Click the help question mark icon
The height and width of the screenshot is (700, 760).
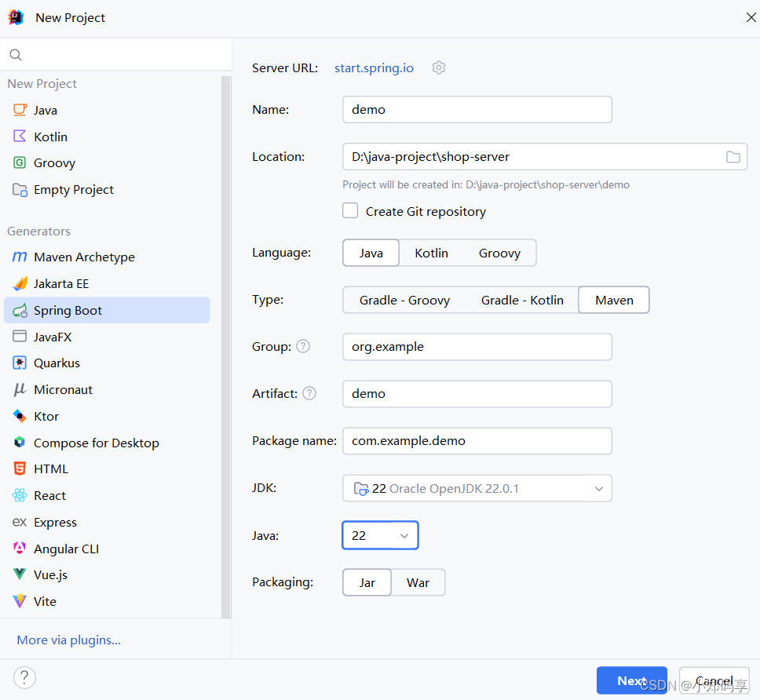tap(24, 677)
